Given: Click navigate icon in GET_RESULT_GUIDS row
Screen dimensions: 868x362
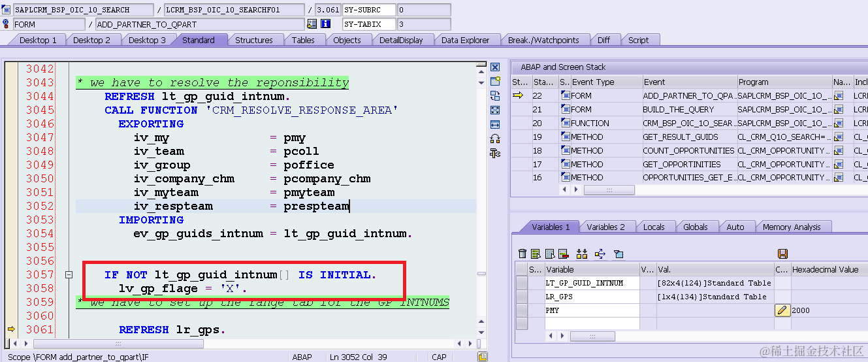Looking at the screenshot, I should point(839,137).
